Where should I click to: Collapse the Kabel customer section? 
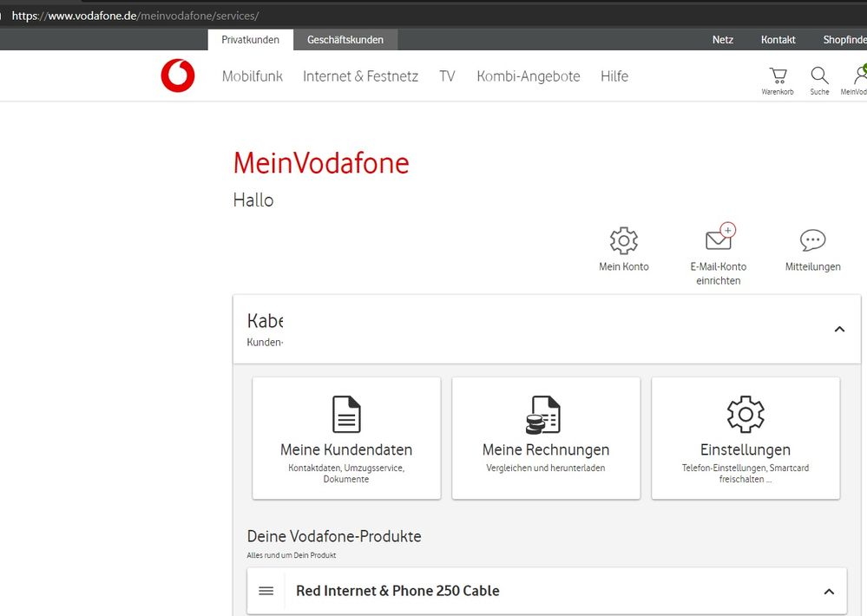point(838,330)
